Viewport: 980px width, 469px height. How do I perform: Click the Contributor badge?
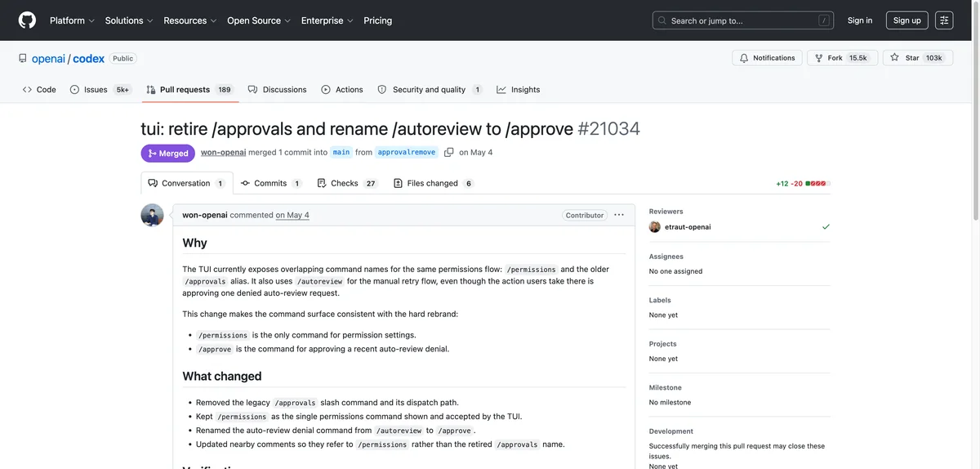point(585,215)
